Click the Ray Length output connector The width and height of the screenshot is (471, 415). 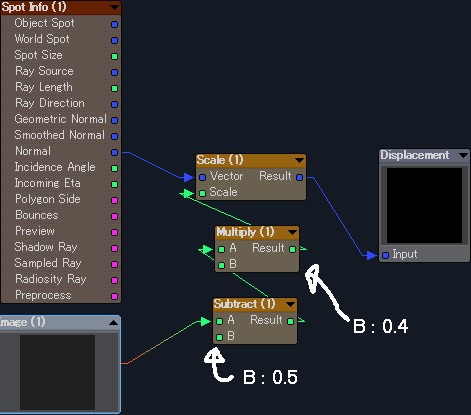coord(114,88)
